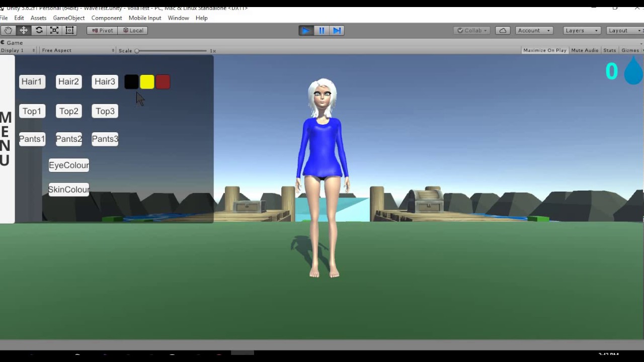Pick the yellow hair colour swatch
Screen dimensions: 644x362
[x=147, y=82]
